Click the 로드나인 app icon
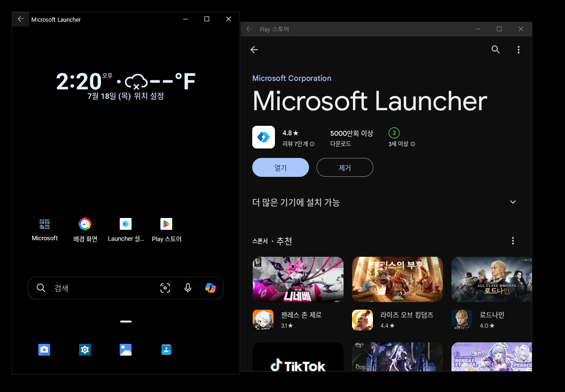565x392 pixels. pos(462,320)
